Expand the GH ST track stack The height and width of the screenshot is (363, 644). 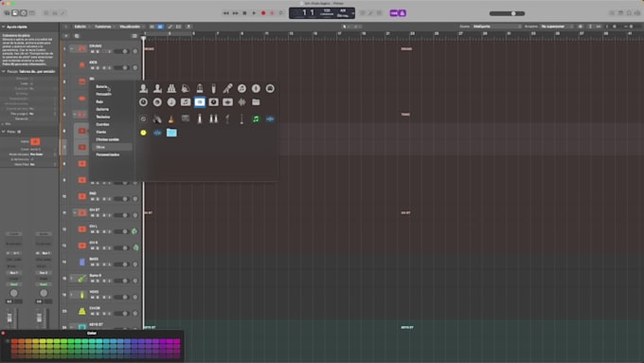(74, 212)
